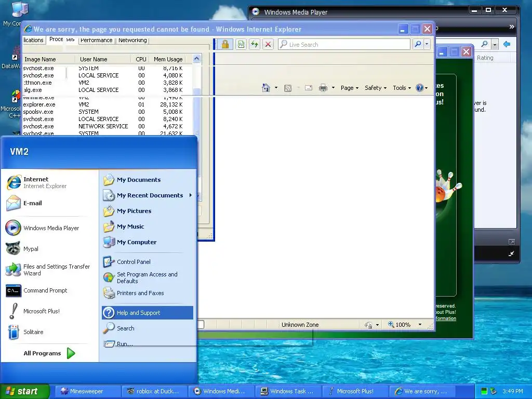This screenshot has width=532, height=399.
Task: Open My Computer from the Start menu
Action: (148, 242)
